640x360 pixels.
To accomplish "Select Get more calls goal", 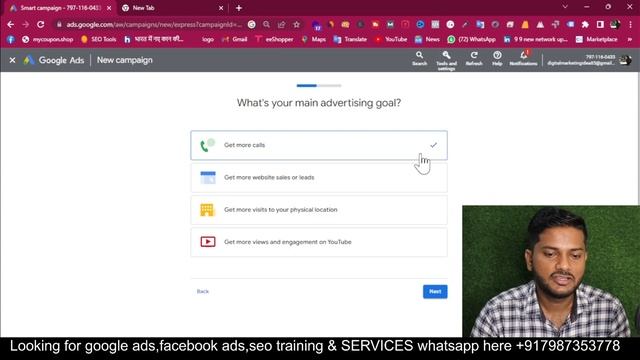I will (x=319, y=145).
